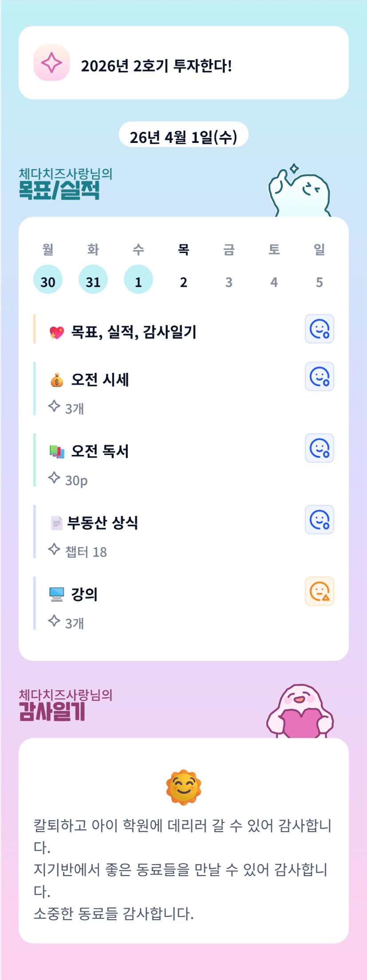Click the pink heart-holding mascot character

(x=300, y=711)
